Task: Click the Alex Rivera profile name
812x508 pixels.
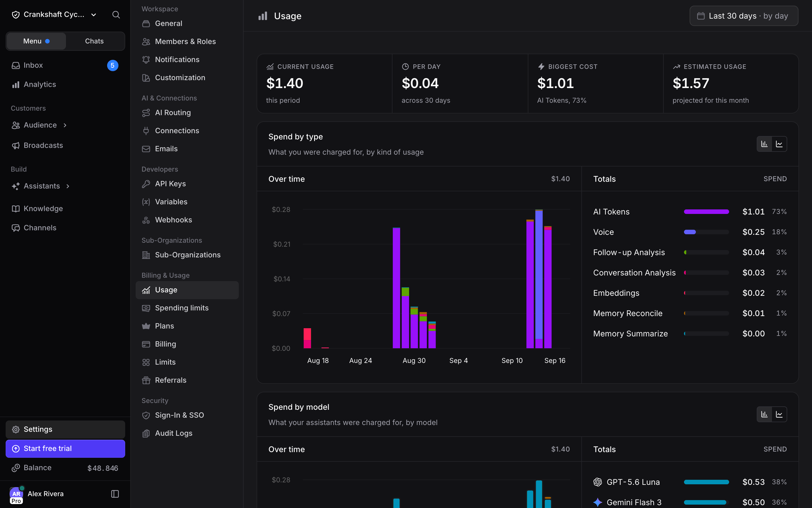Action: click(46, 494)
